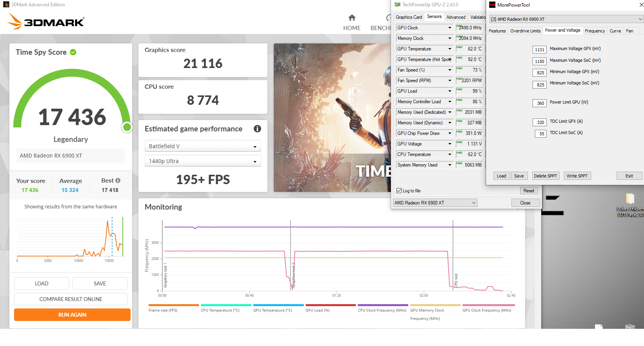Open the Fan tab in MorePowerTool
The height and width of the screenshot is (346, 644).
coord(630,31)
